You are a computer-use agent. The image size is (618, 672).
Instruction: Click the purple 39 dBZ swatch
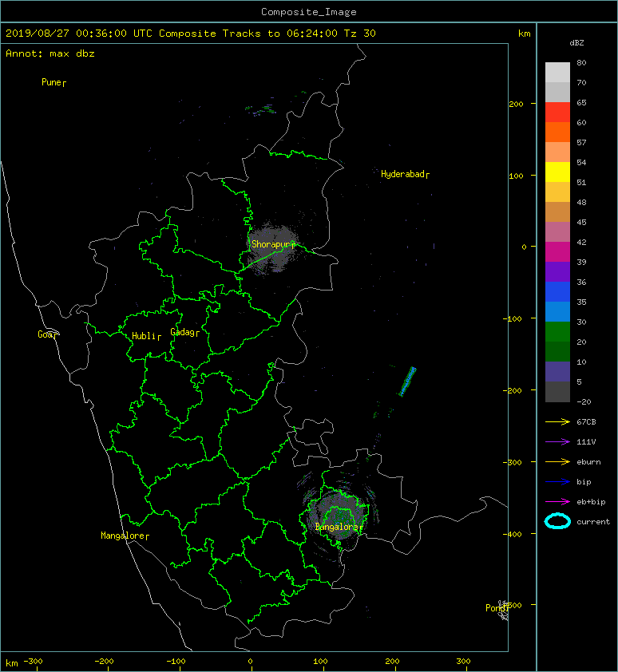(557, 271)
